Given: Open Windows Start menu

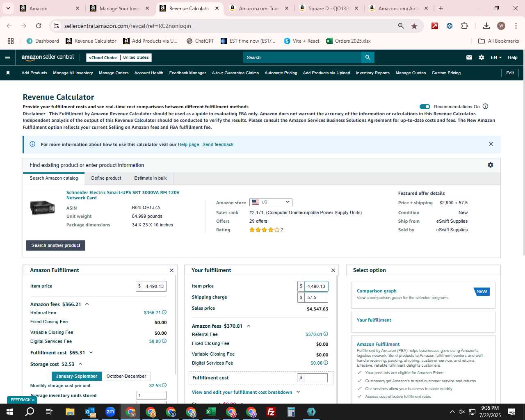Looking at the screenshot, I should (x=10, y=412).
